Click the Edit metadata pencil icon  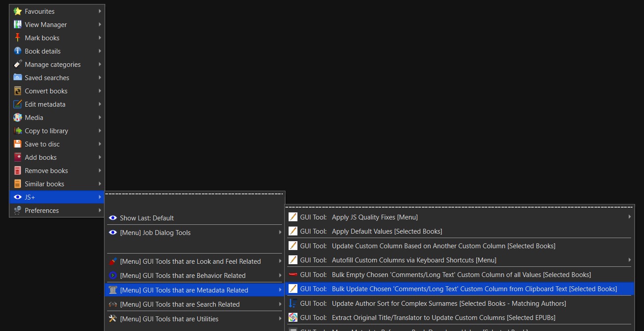click(18, 104)
